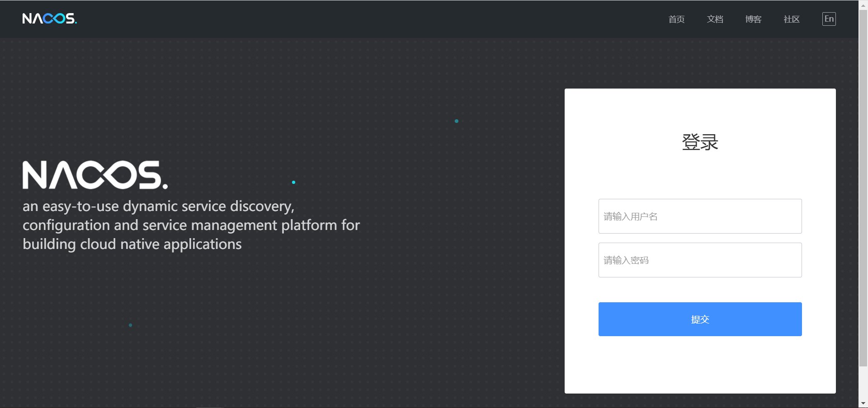
Task: Click the 登录 login heading
Action: pyautogui.click(x=699, y=142)
